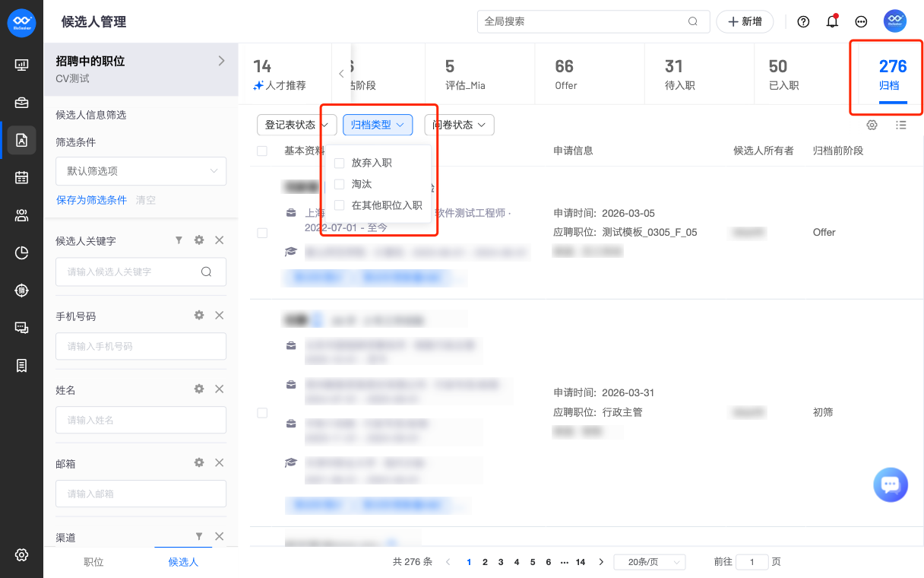Viewport: 924px width, 578px height.
Task: Click 清空 to clear filters
Action: pos(146,200)
